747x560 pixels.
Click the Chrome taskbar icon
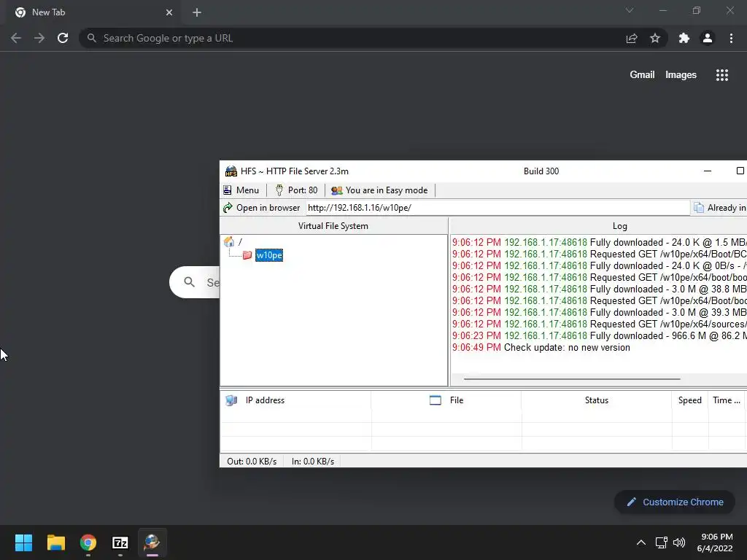tap(88, 542)
